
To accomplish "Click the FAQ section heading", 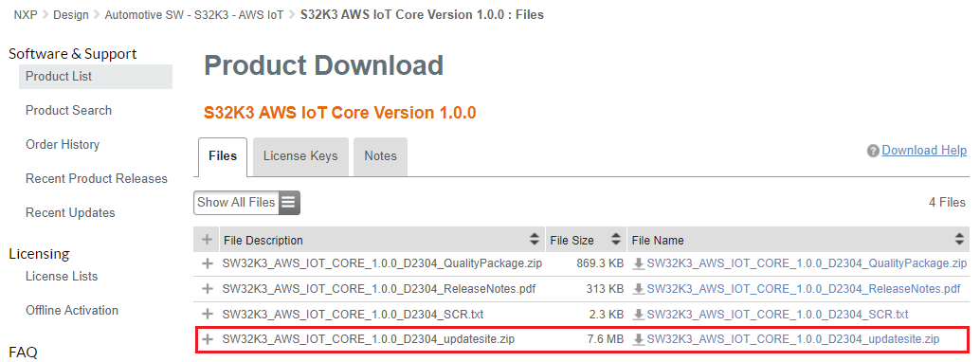I will click(23, 353).
